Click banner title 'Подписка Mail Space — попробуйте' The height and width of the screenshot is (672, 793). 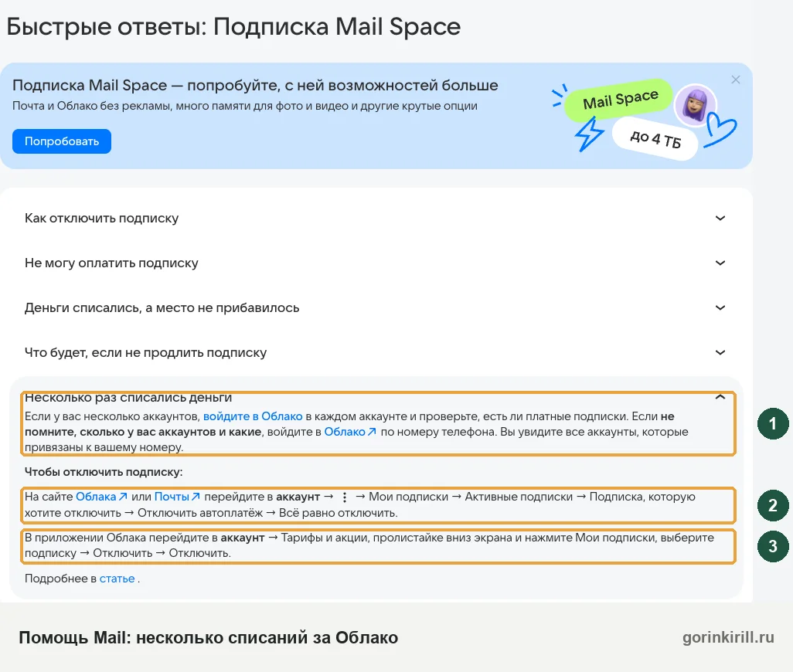pos(145,86)
